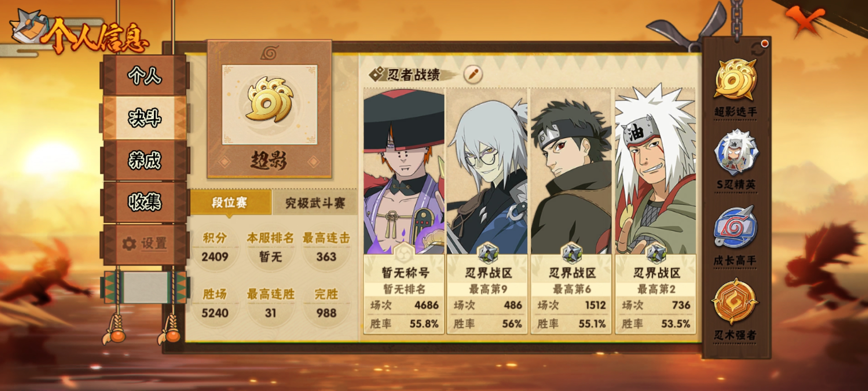
Task: Select the Kabuto ninja card ranked 最高第9
Action: coord(488,211)
